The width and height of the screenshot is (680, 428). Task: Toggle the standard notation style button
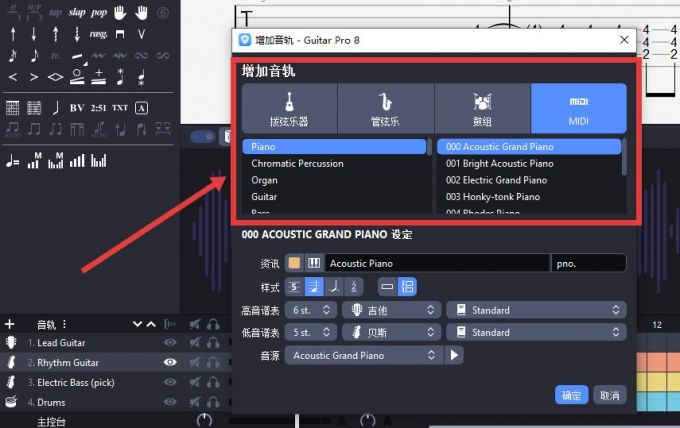pyautogui.click(x=314, y=287)
